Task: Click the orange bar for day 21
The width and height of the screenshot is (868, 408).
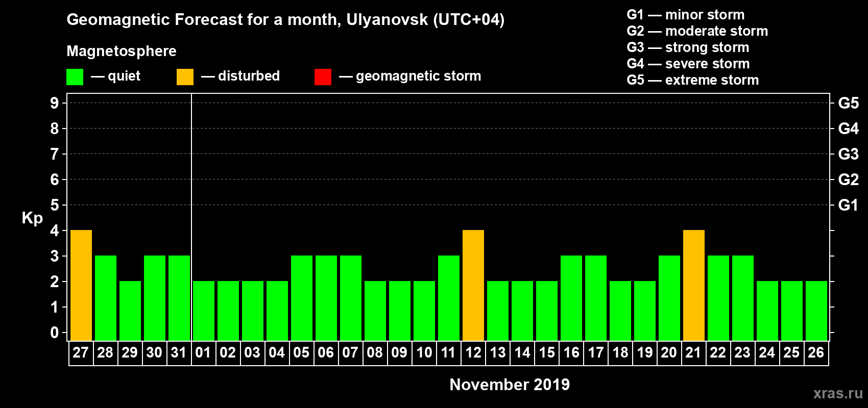Action: pyautogui.click(x=694, y=285)
